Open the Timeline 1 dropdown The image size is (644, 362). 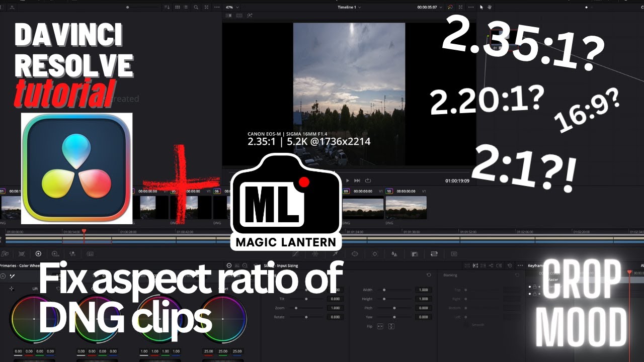click(350, 7)
